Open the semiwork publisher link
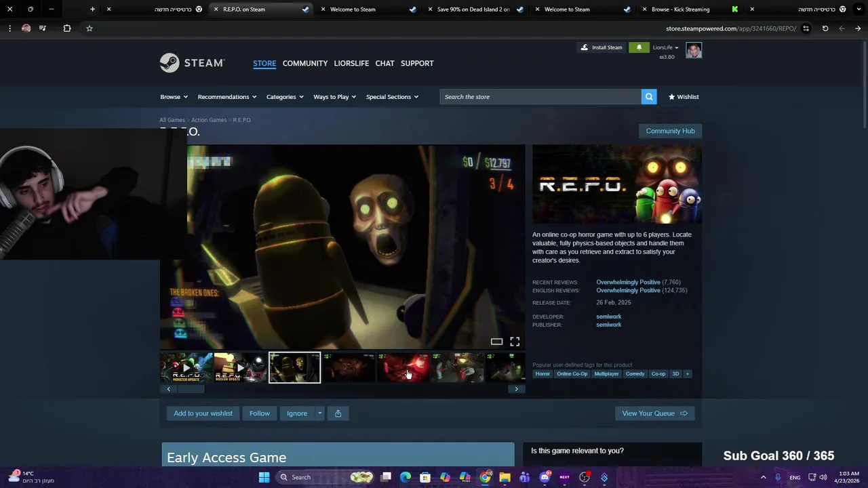Viewport: 868px width, 488px height. click(608, 325)
